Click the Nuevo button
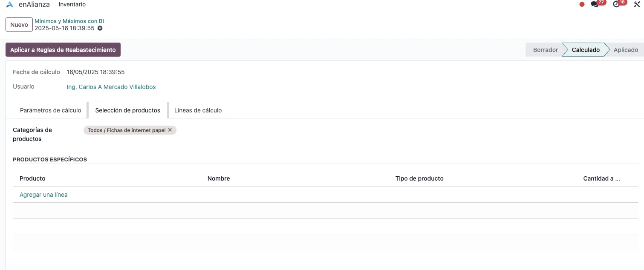 pos(19,25)
